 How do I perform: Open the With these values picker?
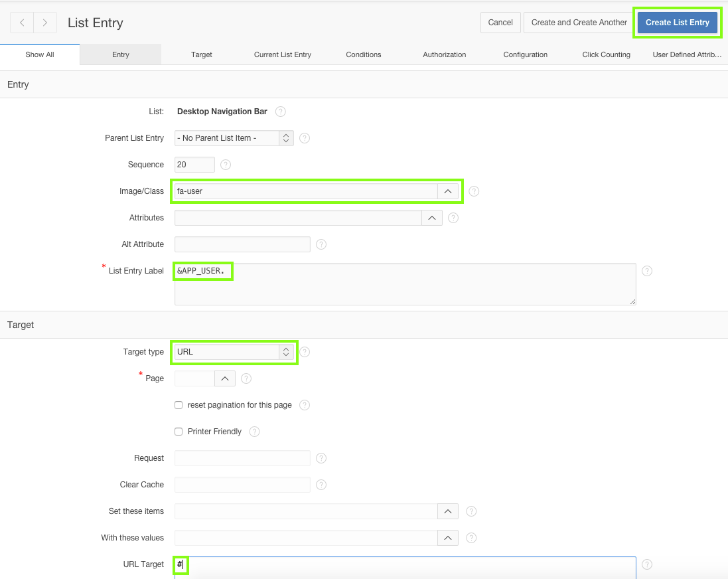click(x=447, y=537)
